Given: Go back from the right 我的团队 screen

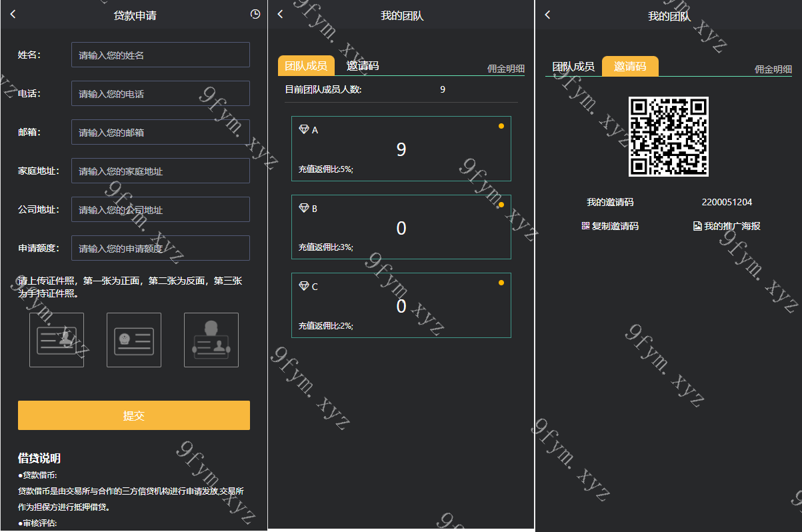Looking at the screenshot, I should pyautogui.click(x=547, y=14).
